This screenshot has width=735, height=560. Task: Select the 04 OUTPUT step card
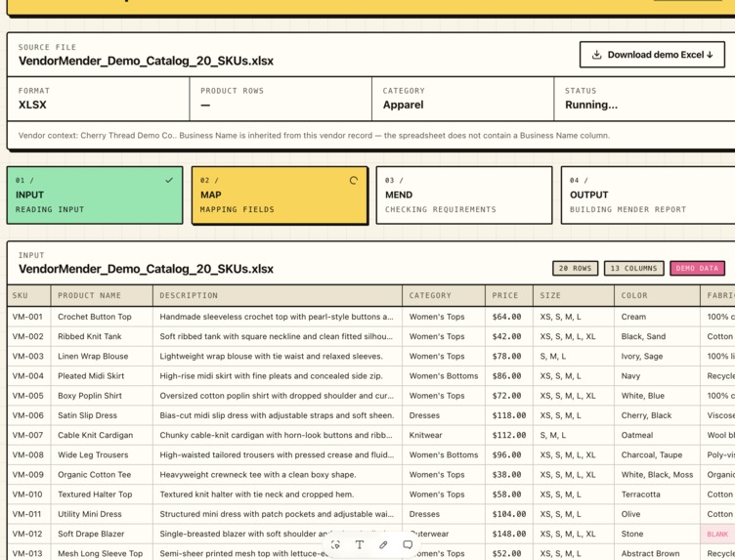coord(649,194)
